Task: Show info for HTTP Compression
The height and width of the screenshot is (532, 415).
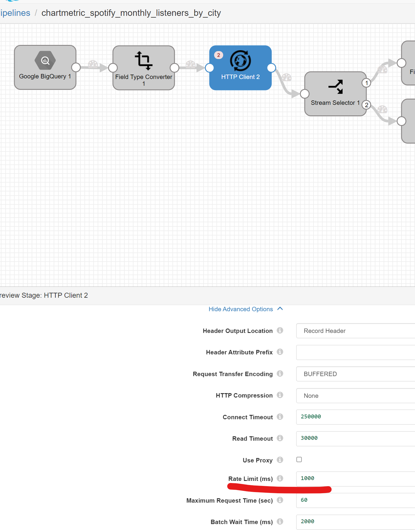Action: point(280,395)
